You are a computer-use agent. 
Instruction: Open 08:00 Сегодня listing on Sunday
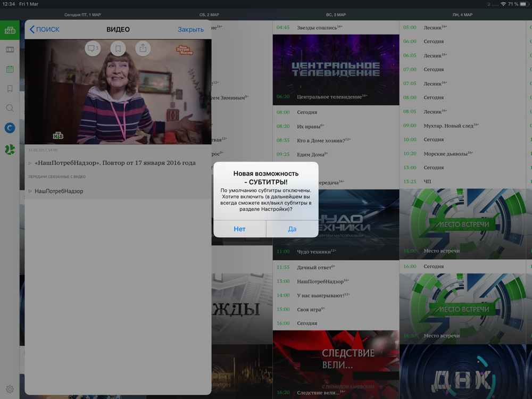click(x=336, y=112)
